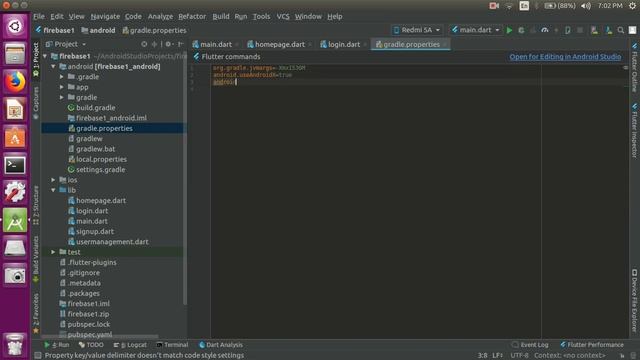Screen dimensions: 640x360
Task: Switch to the login.dart editor tab
Action: 344,44
